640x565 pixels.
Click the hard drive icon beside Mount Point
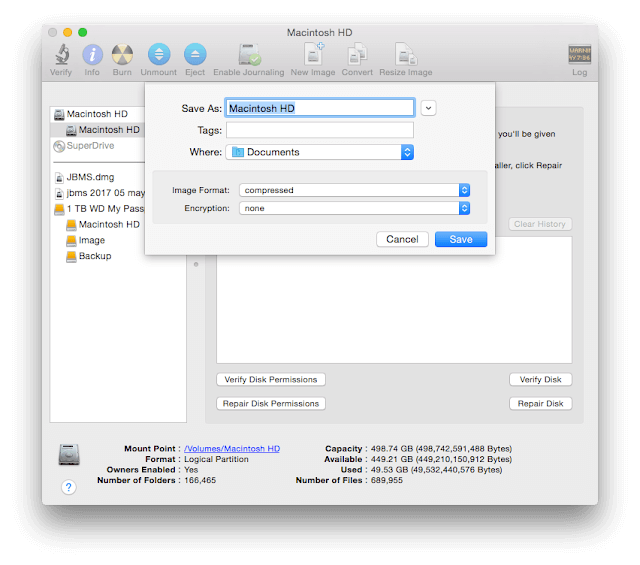pos(69,455)
